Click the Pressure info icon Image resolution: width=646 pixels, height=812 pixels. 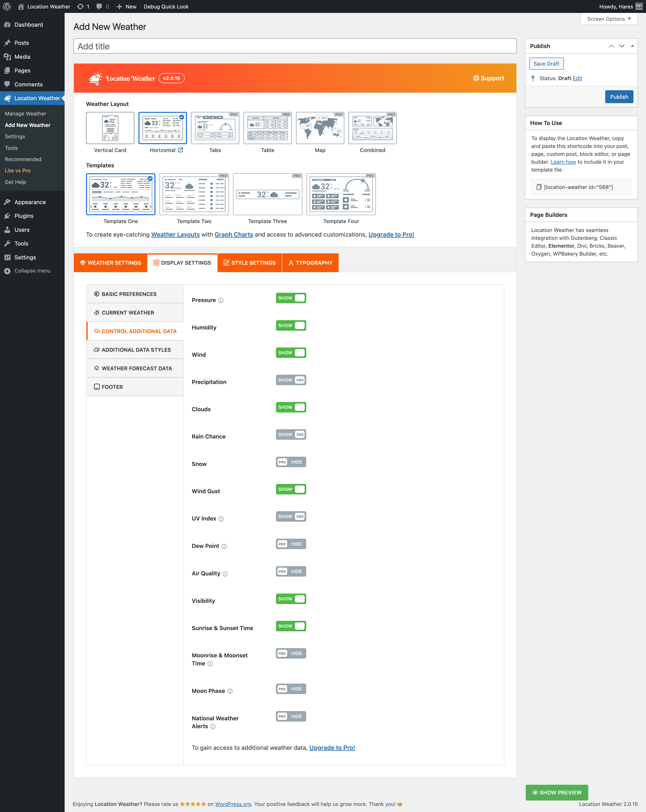point(221,301)
